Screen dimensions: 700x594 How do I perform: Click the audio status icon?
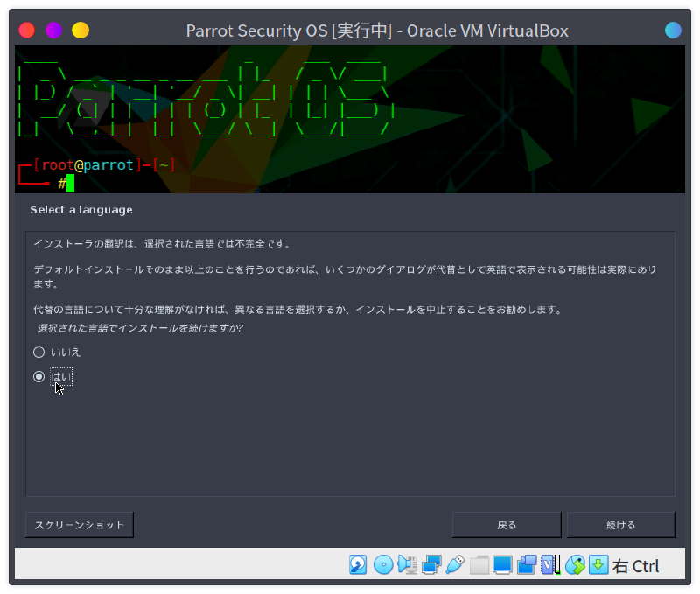pyautogui.click(x=407, y=565)
